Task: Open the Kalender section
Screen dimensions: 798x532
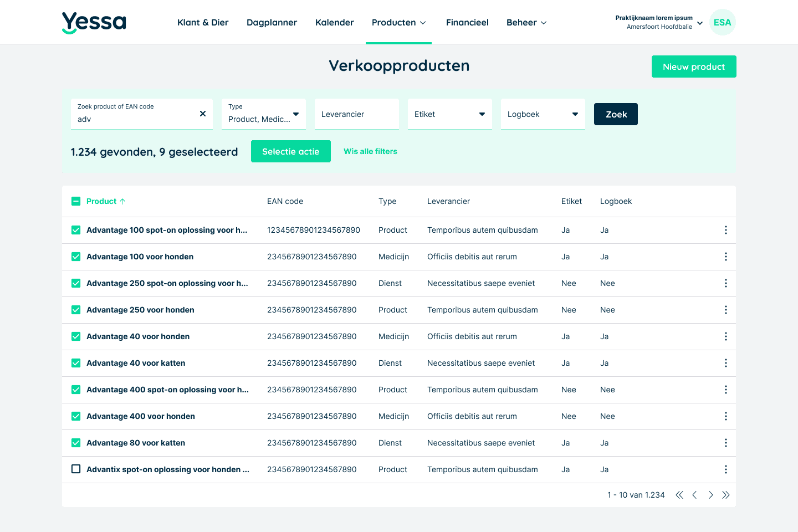Action: click(x=334, y=22)
